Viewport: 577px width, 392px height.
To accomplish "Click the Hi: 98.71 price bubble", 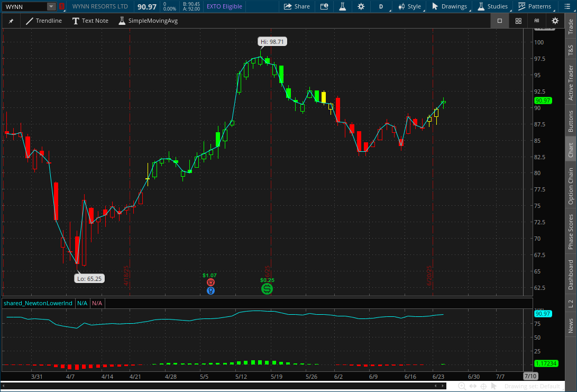I will 272,42.
